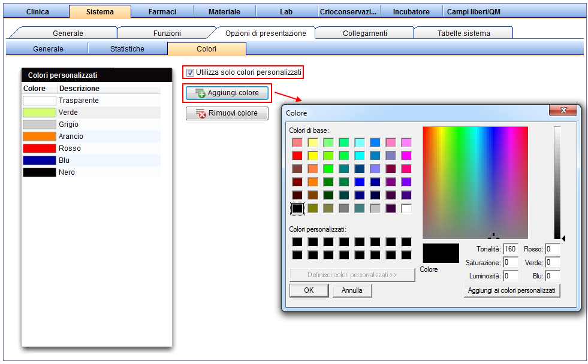Pick the orange swatch in fourth row
Viewport: 588px width, 364px height.
coord(313,182)
